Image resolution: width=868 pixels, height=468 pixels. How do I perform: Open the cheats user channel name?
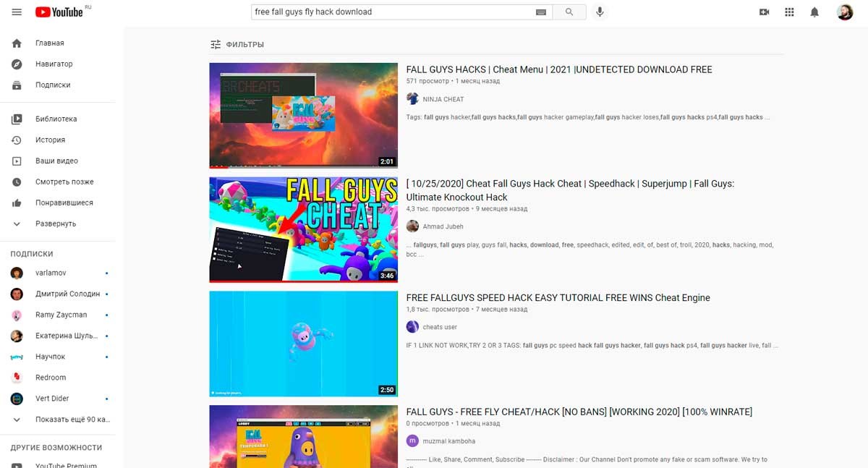(x=440, y=327)
